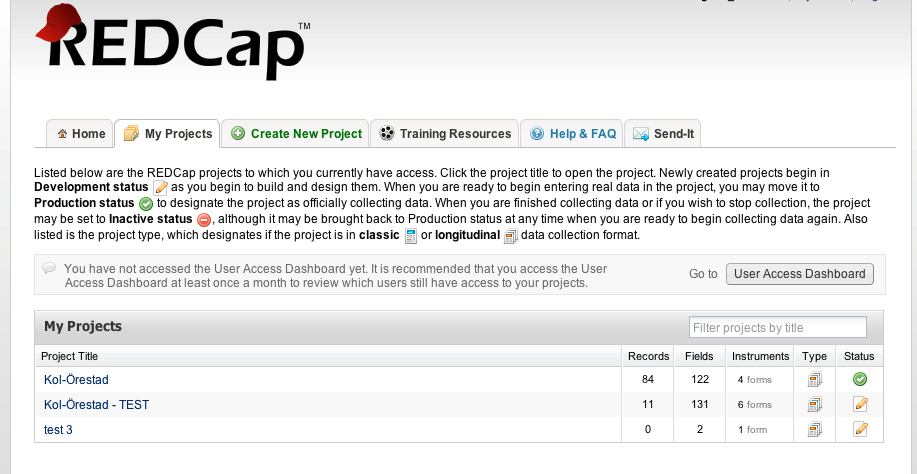
Task: Click the folder icon on My Projects tab
Action: click(131, 134)
